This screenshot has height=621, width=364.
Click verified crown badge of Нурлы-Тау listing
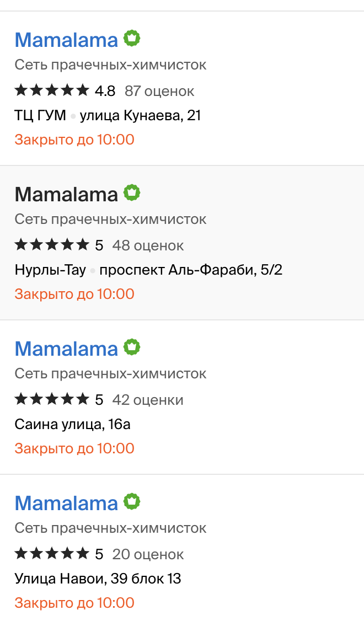132,193
